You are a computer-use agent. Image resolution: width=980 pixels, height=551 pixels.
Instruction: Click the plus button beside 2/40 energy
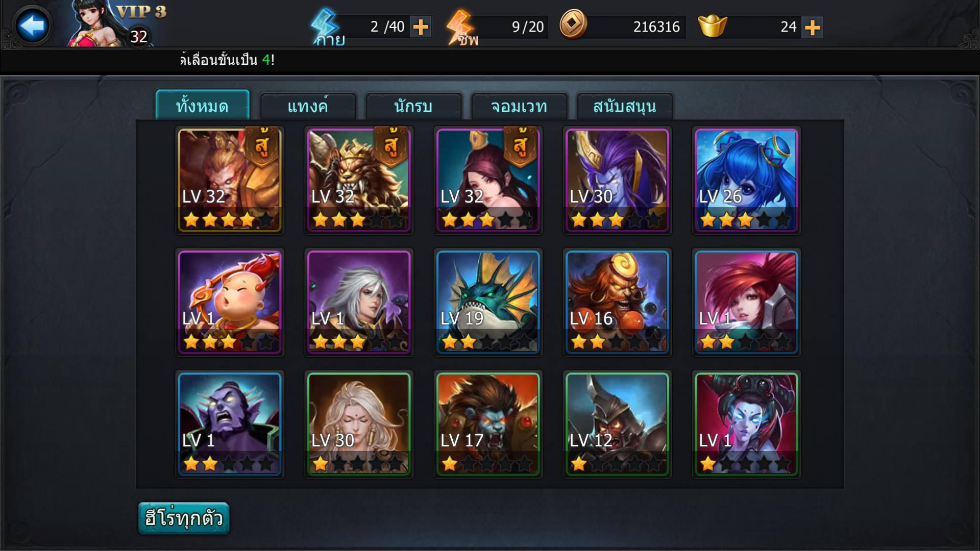421,27
